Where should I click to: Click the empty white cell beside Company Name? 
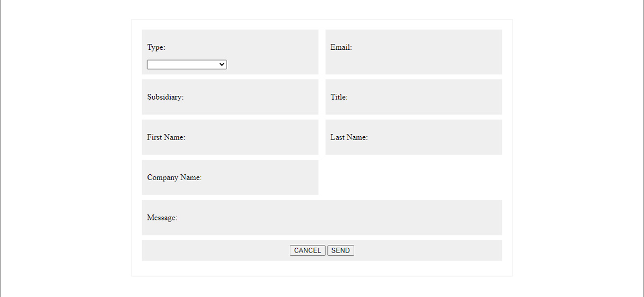click(x=413, y=177)
